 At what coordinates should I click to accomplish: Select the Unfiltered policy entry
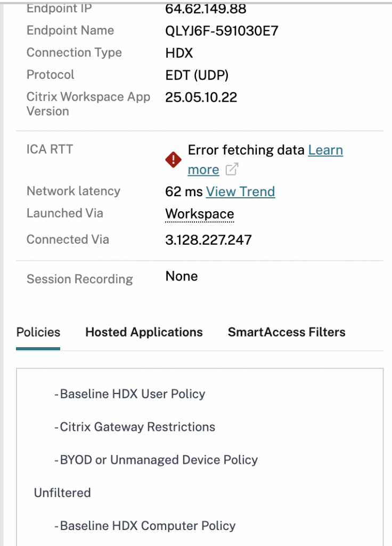pos(62,493)
